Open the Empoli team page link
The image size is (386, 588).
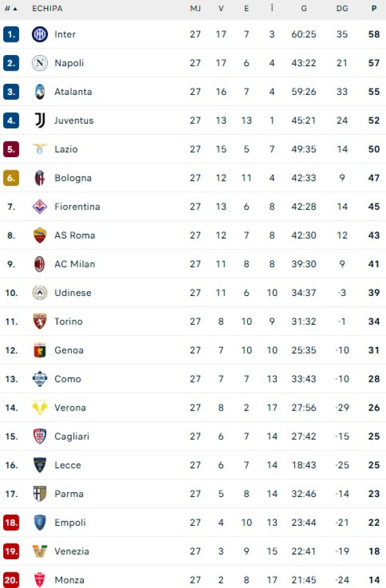[x=69, y=523]
